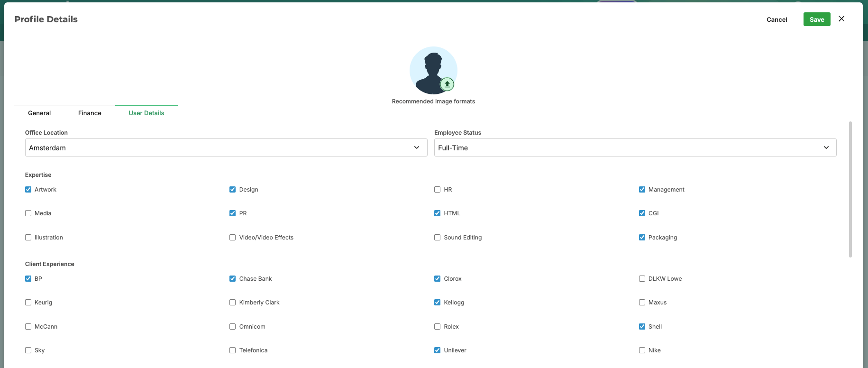Toggle the PR expertise checkbox
Viewport: 868px width, 368px height.
point(232,213)
